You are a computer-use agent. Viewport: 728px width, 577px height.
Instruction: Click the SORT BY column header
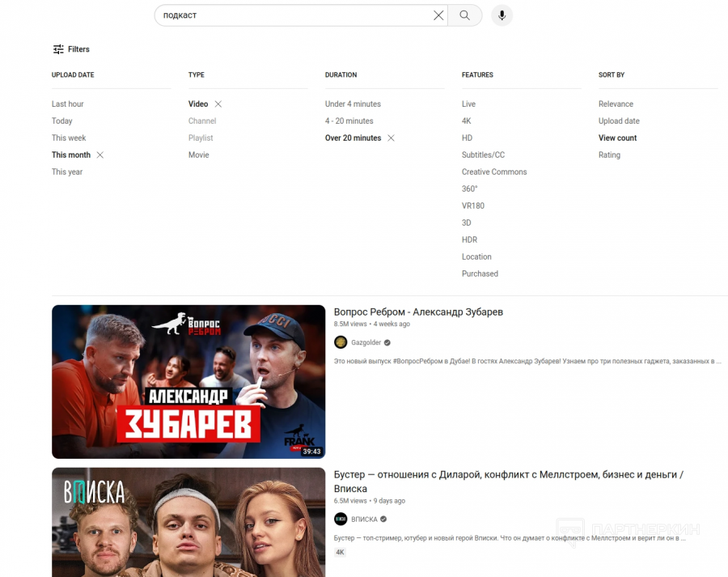coord(612,74)
